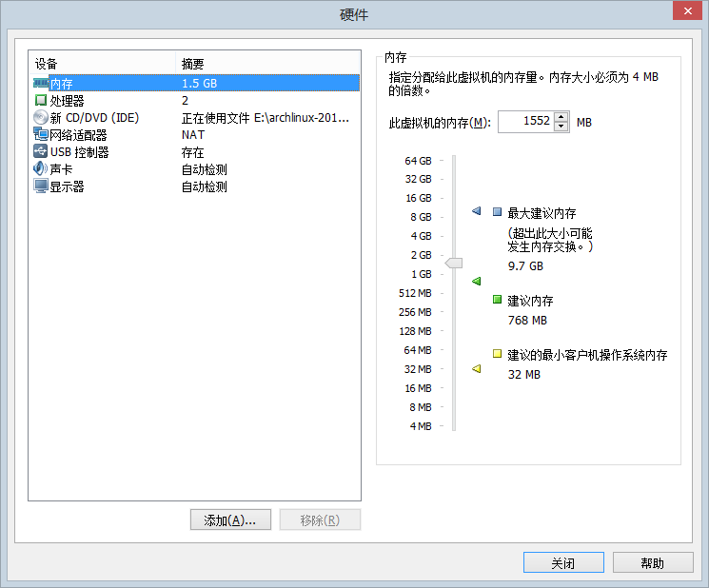
Task: Click the CD/DVD disc icon
Action: point(41,118)
